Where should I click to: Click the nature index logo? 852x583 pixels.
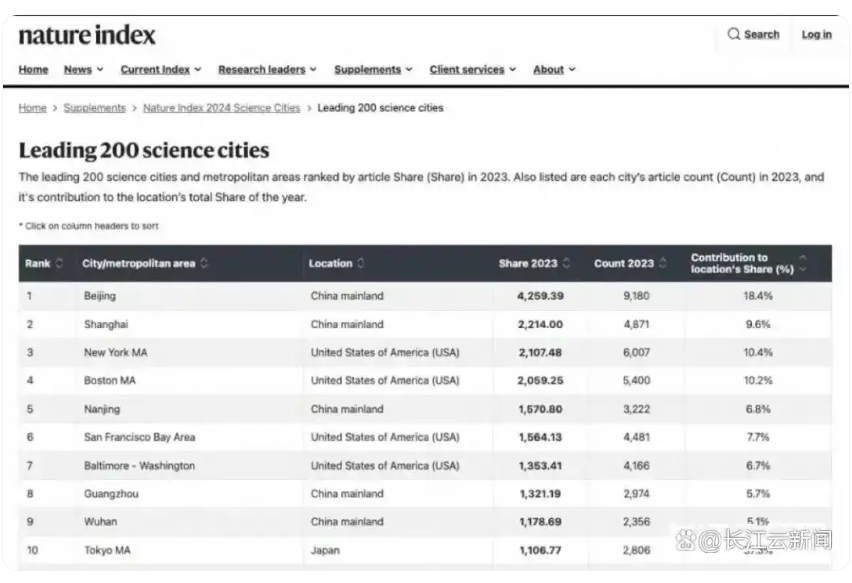pos(87,36)
